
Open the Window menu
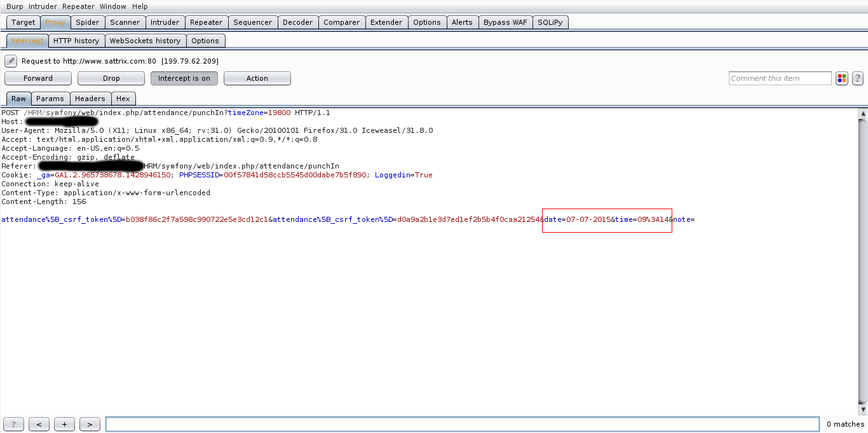[x=112, y=6]
